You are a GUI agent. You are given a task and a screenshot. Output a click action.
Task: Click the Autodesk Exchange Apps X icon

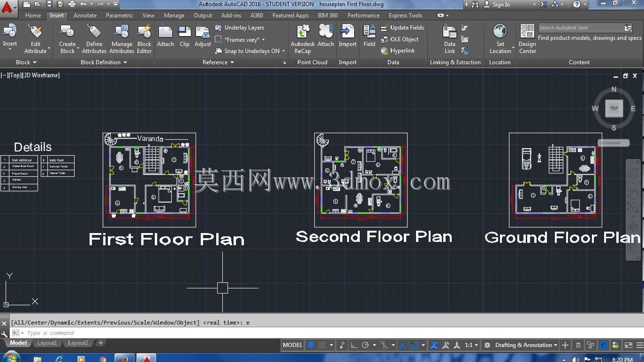click(543, 4)
